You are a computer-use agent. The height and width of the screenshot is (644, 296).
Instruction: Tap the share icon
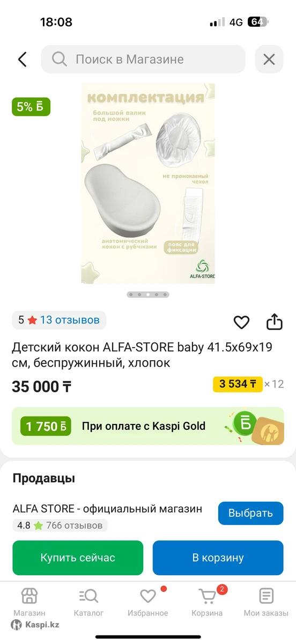(x=274, y=321)
